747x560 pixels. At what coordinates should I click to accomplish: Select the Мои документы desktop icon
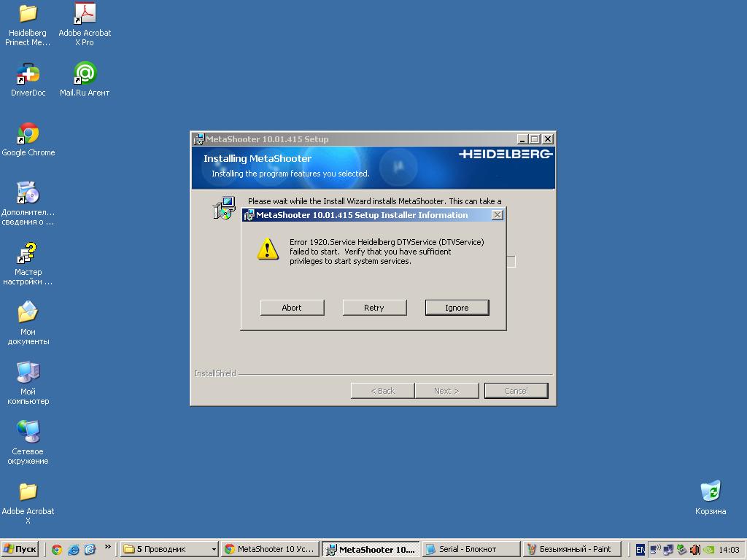point(28,313)
